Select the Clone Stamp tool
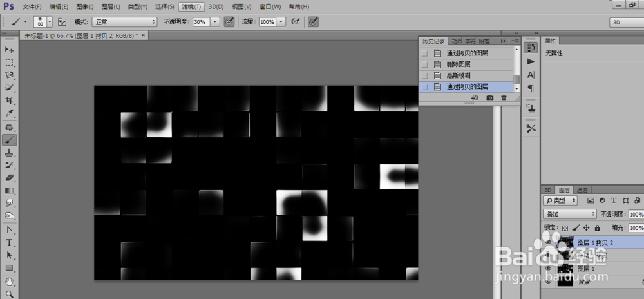The height and width of the screenshot is (299, 644). [x=9, y=153]
